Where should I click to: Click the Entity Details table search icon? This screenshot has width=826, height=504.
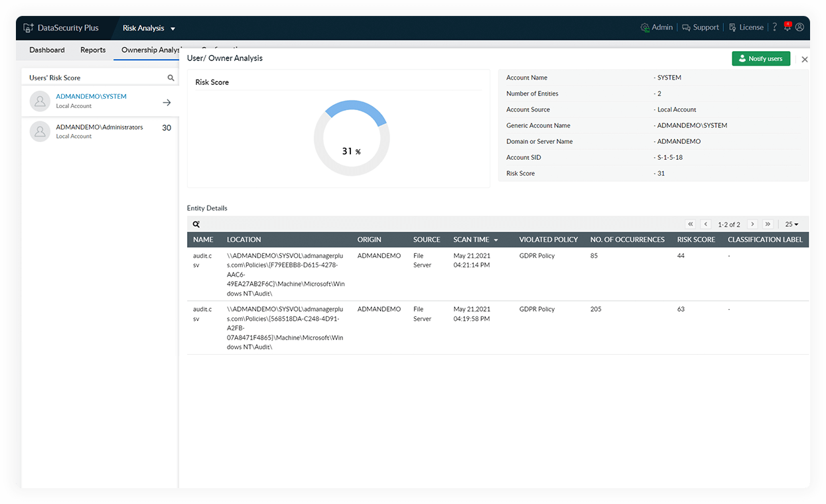(196, 225)
